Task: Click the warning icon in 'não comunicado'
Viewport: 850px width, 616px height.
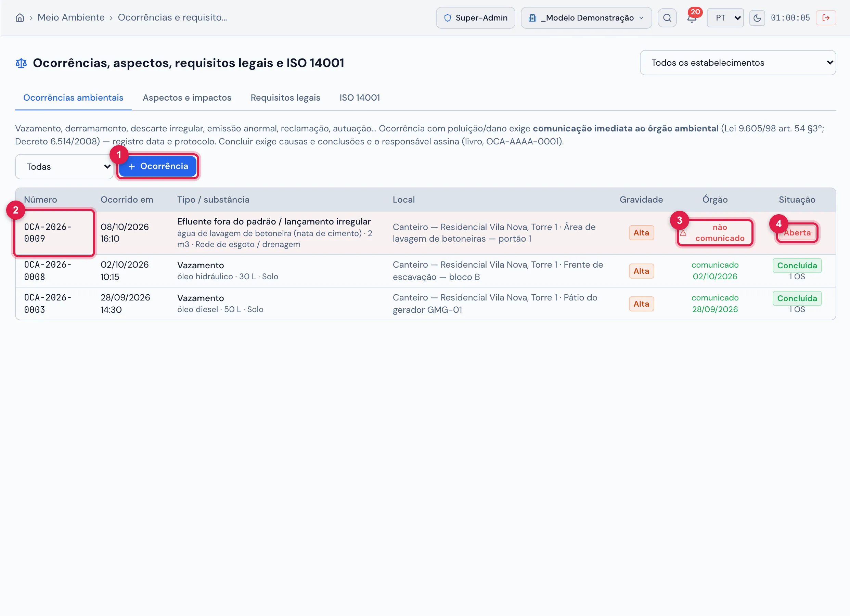Action: (x=683, y=233)
